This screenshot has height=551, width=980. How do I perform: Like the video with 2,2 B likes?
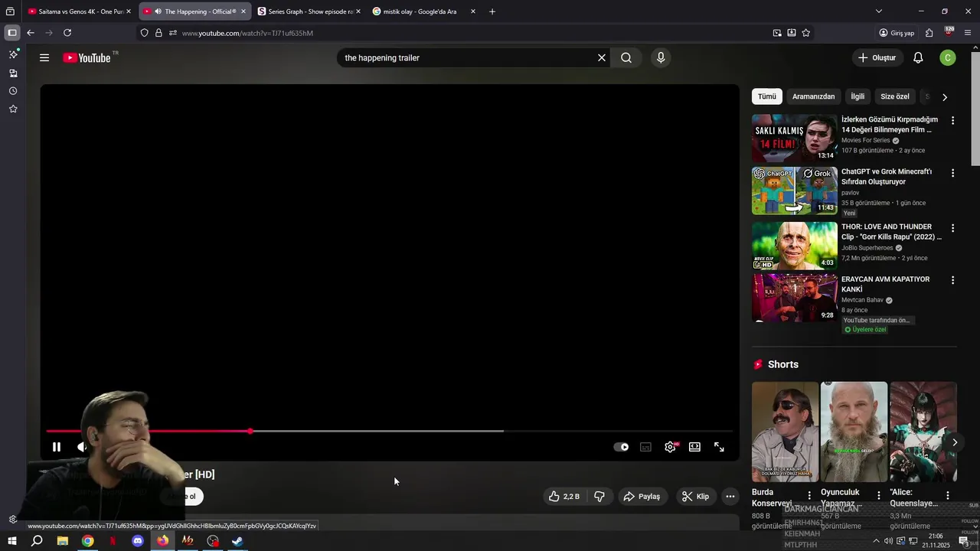(563, 497)
